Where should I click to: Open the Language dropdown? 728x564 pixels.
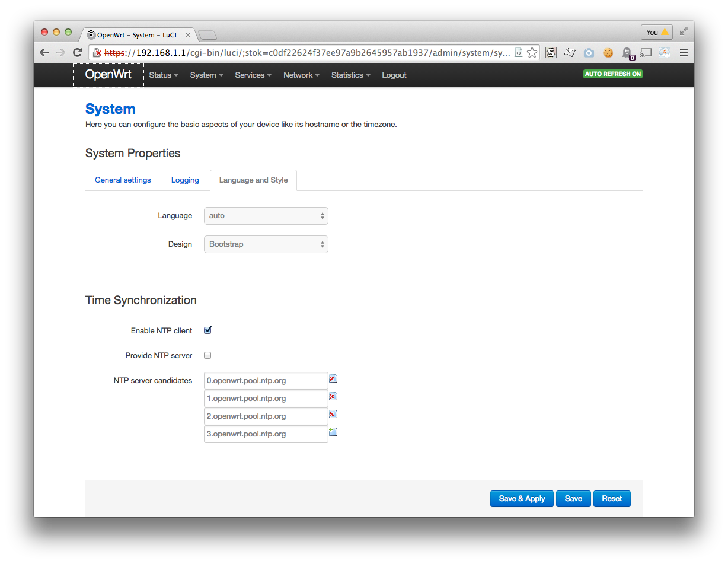coord(266,216)
